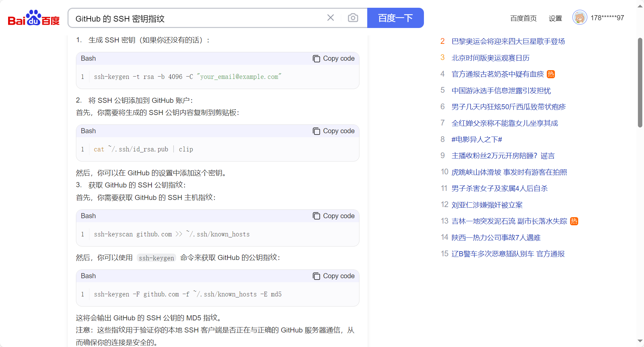This screenshot has width=644, height=347.
Task: Open 男子杀害女子及家属4人后自杀
Action: click(x=500, y=189)
